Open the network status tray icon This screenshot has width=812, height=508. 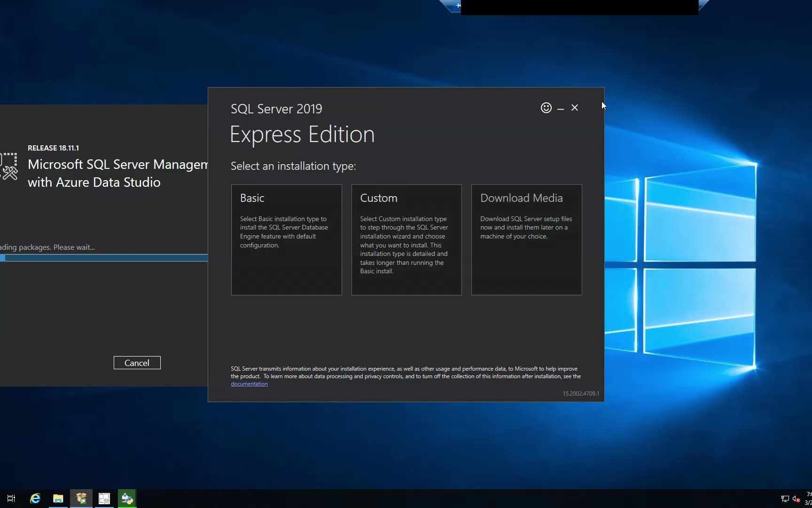(785, 499)
